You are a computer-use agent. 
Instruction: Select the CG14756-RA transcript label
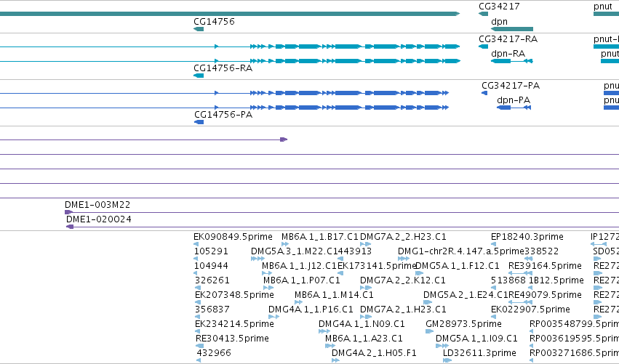[223, 68]
